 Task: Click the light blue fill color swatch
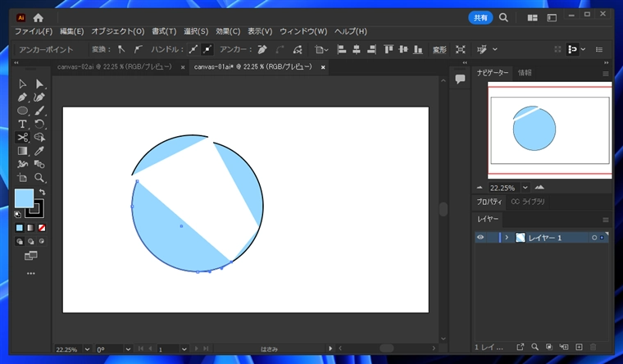point(24,198)
